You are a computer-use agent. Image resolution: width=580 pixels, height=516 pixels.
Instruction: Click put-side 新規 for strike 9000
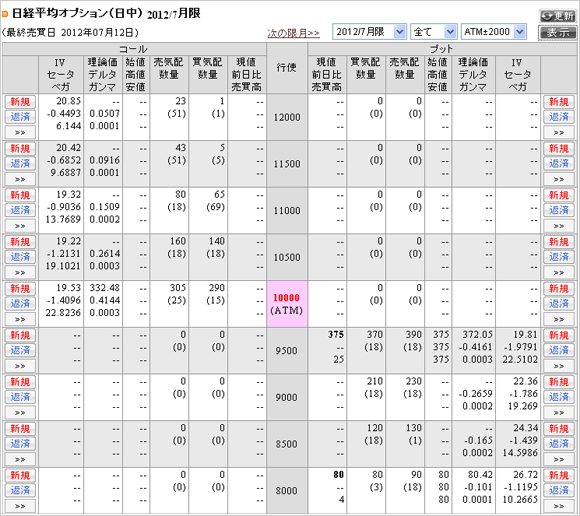tap(559, 382)
